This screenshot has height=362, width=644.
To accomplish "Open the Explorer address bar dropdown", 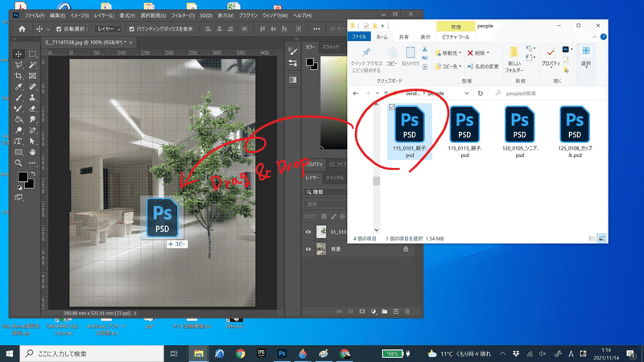I will 467,93.
